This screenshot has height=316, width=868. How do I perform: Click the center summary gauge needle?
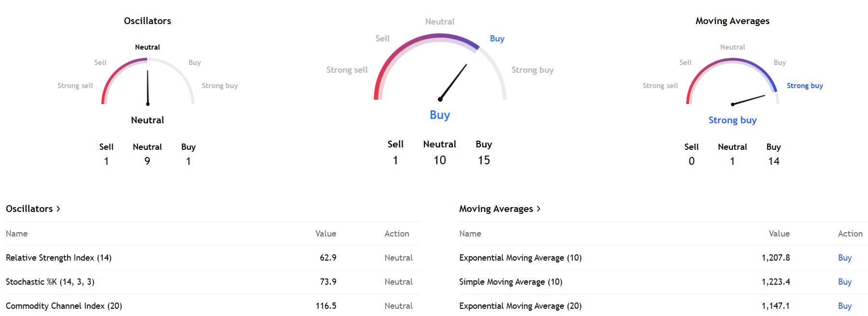[453, 81]
